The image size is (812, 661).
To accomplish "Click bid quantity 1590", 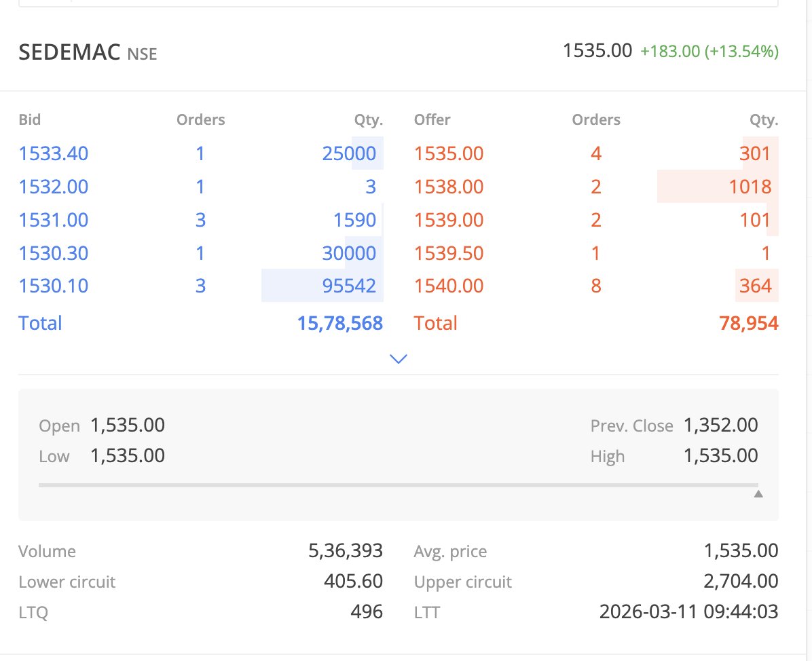I will pos(354,220).
